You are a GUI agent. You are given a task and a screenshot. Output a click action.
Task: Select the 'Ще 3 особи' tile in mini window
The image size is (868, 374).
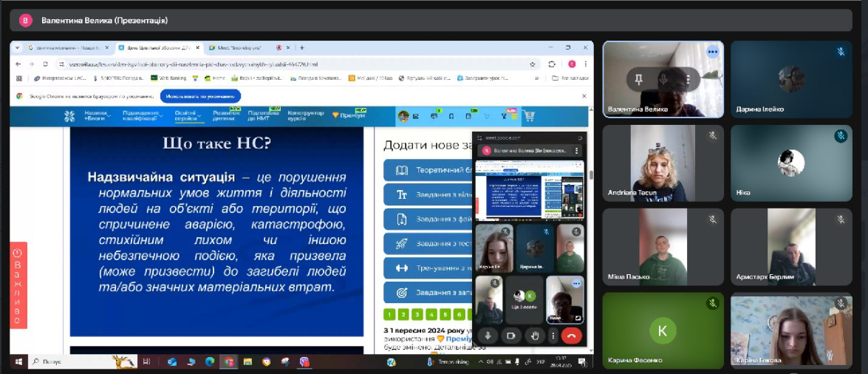tap(524, 300)
